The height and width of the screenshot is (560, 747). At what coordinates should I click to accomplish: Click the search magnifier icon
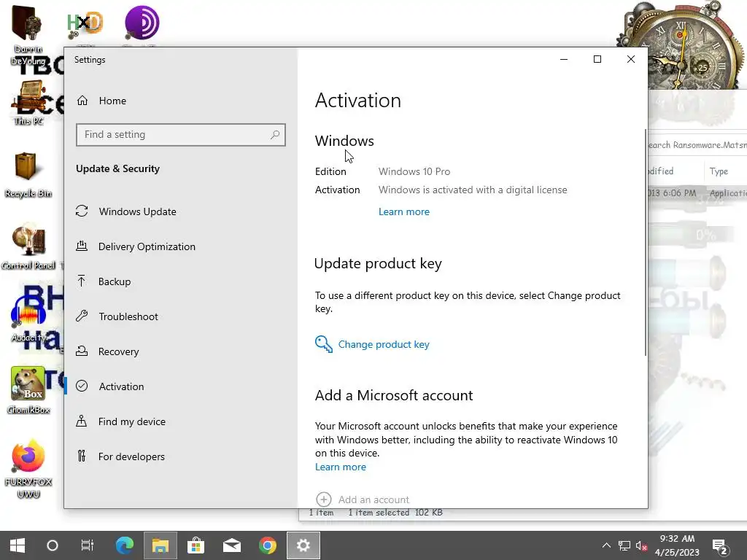pyautogui.click(x=275, y=135)
